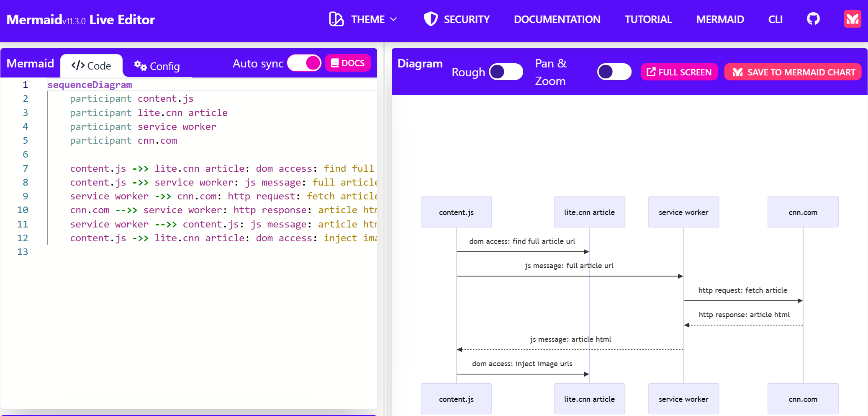
Task: Click the 'participant content.js' code line
Action: coord(132,98)
